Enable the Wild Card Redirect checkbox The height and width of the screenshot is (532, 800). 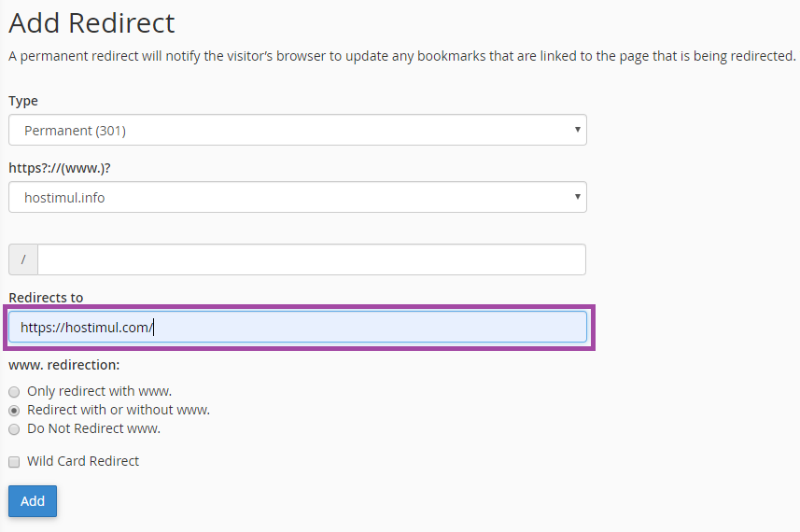pyautogui.click(x=14, y=462)
